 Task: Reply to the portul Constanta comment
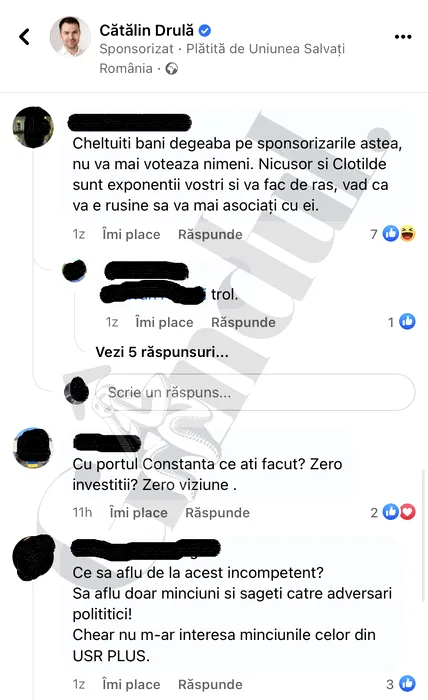tap(217, 512)
